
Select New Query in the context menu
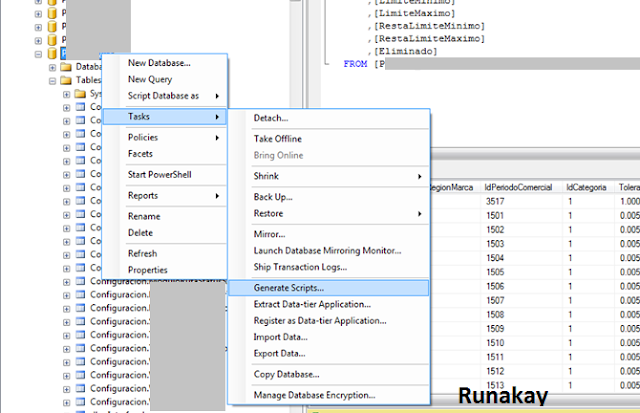coord(150,79)
